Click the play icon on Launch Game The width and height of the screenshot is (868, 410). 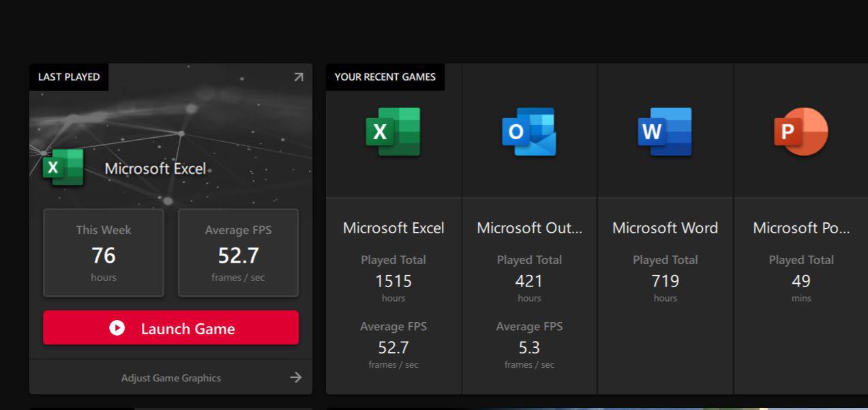point(117,328)
